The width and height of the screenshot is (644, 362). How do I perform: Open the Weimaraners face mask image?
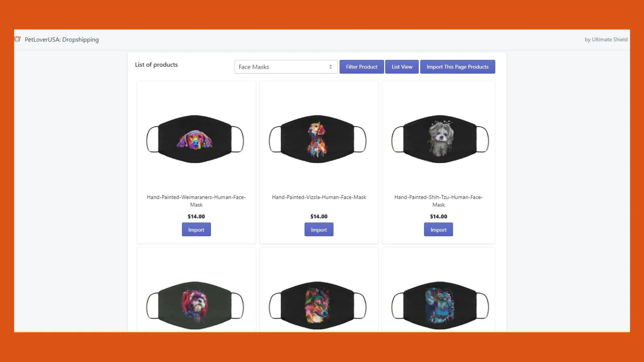click(195, 139)
